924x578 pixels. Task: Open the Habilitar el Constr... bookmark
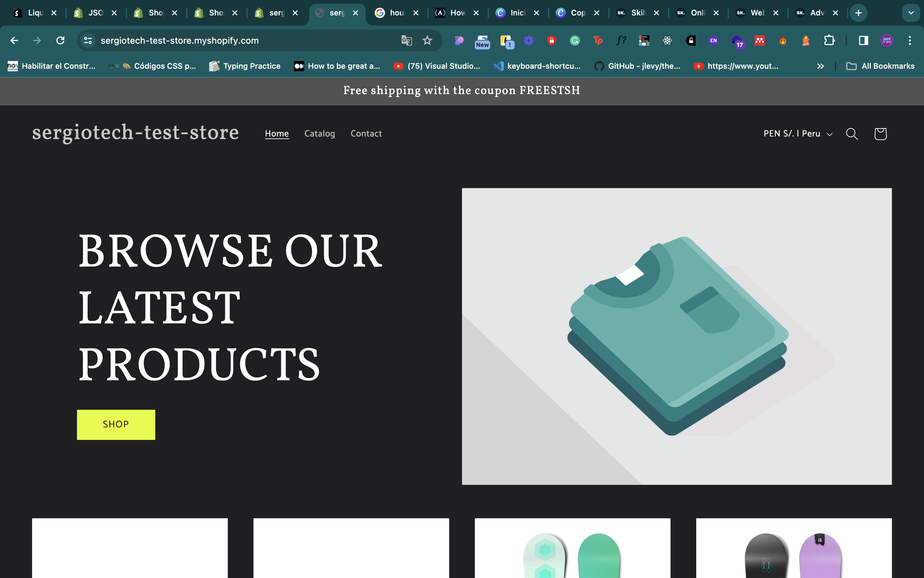click(x=52, y=66)
